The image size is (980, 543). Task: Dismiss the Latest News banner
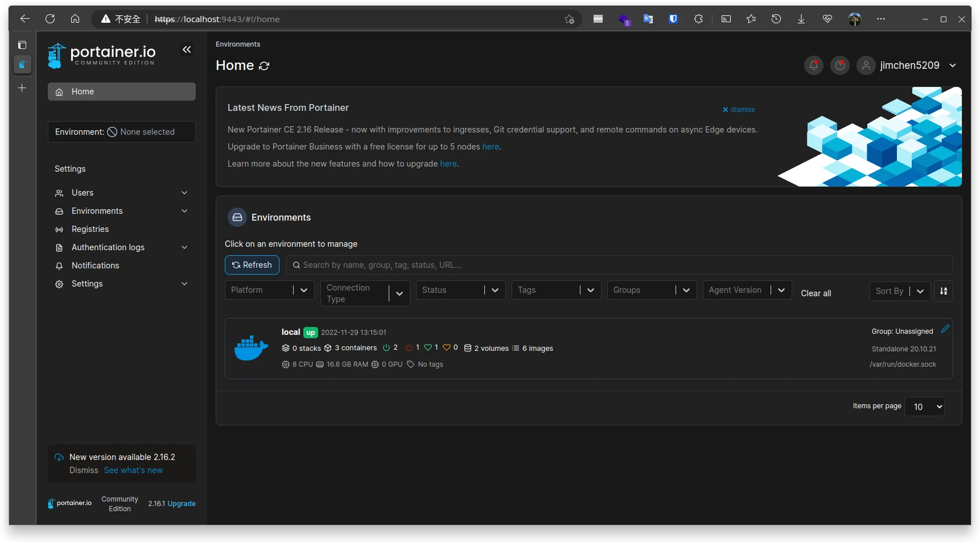(739, 110)
